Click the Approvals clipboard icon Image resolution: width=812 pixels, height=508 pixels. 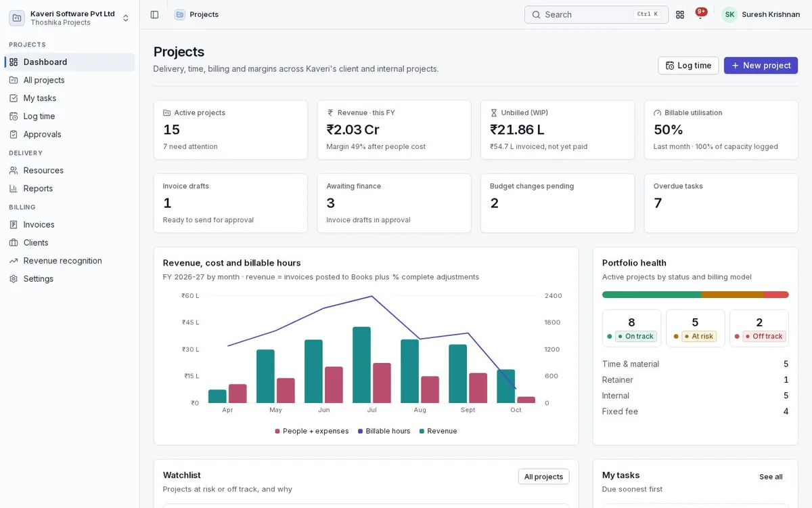point(14,134)
